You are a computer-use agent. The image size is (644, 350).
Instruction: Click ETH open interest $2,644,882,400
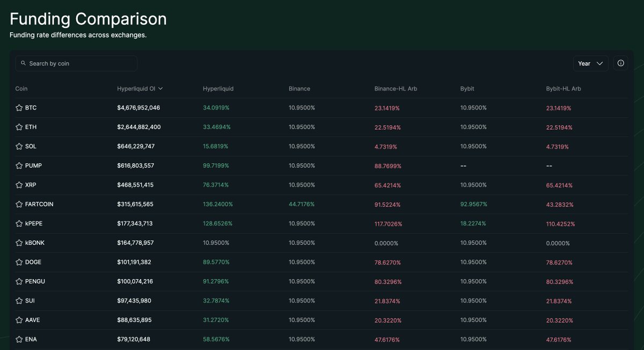(139, 127)
